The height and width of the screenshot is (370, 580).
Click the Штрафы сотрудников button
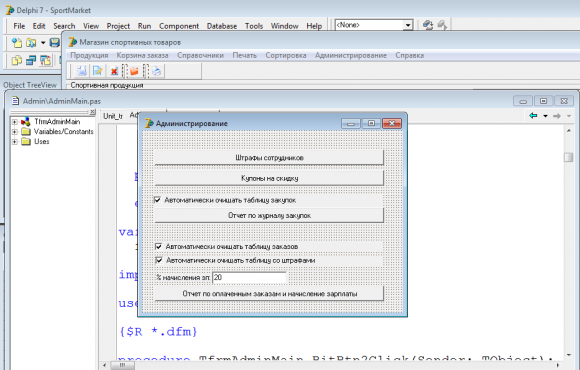(x=269, y=158)
